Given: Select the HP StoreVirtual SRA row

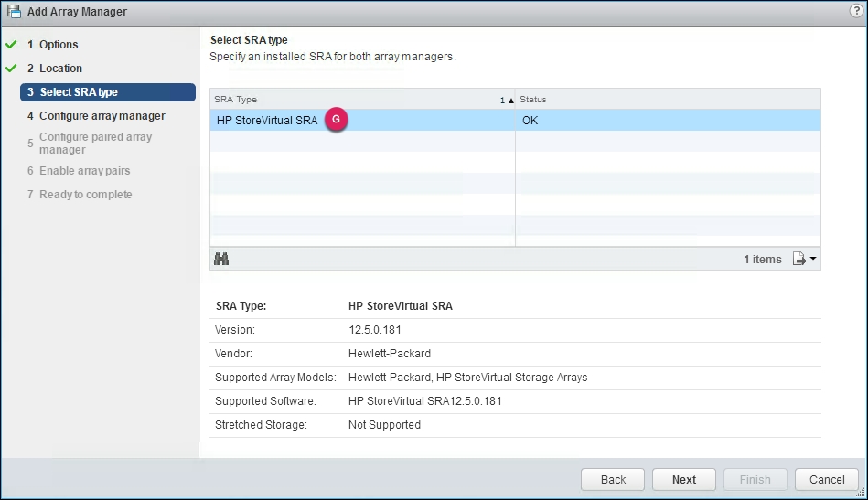Looking at the screenshot, I should 515,120.
